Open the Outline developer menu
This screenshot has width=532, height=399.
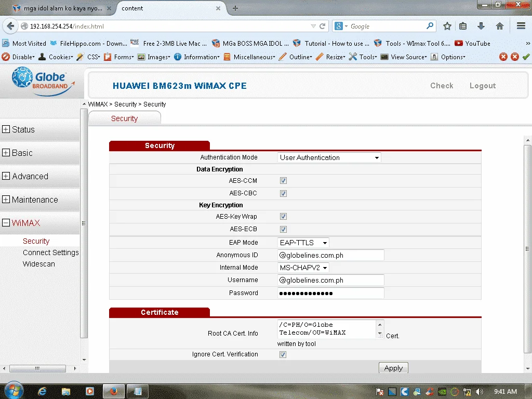pyautogui.click(x=295, y=57)
